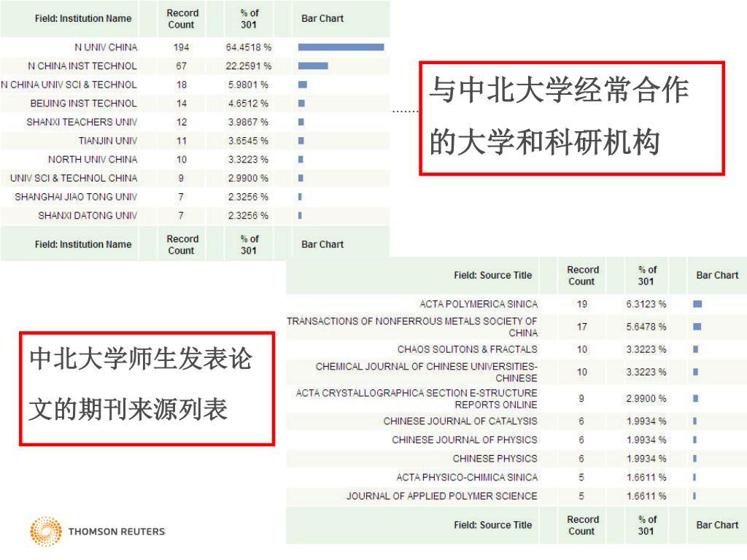747x560 pixels.
Task: Click the 3.9867 % value
Action: 248,122
